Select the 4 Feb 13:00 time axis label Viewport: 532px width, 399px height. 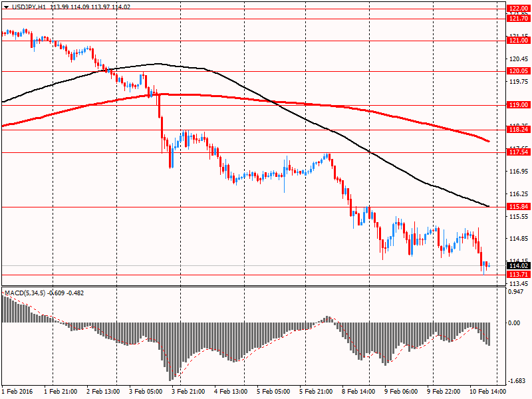tap(231, 392)
